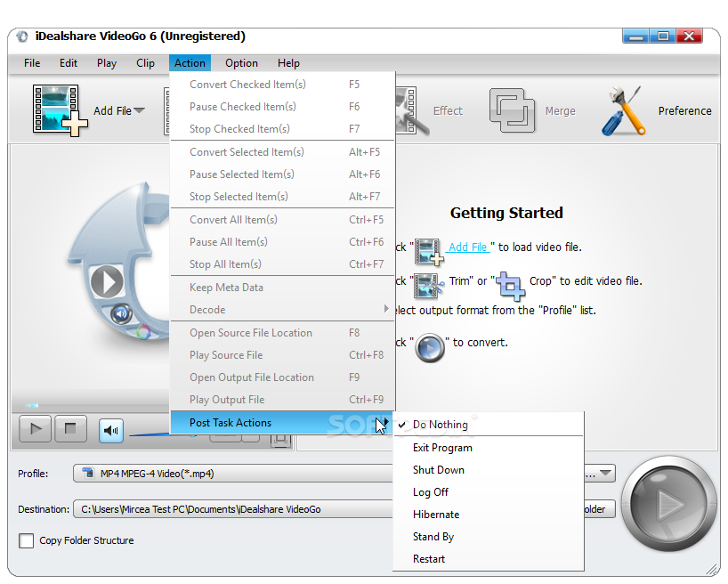Click the large play overlay in preview

click(107, 281)
